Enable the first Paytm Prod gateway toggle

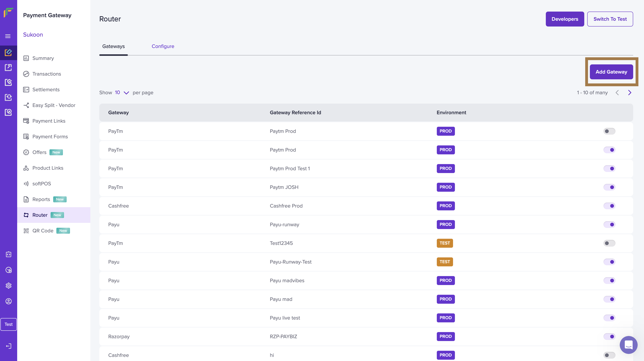(x=609, y=131)
